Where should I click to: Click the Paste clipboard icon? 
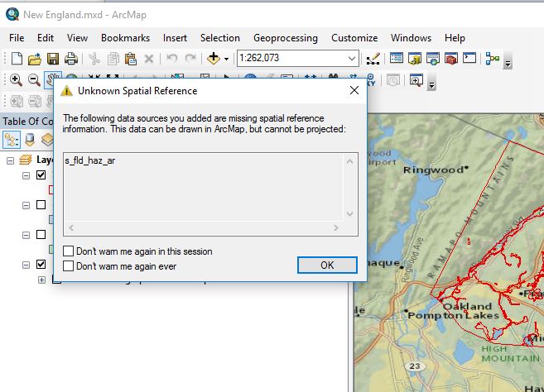tap(131, 59)
